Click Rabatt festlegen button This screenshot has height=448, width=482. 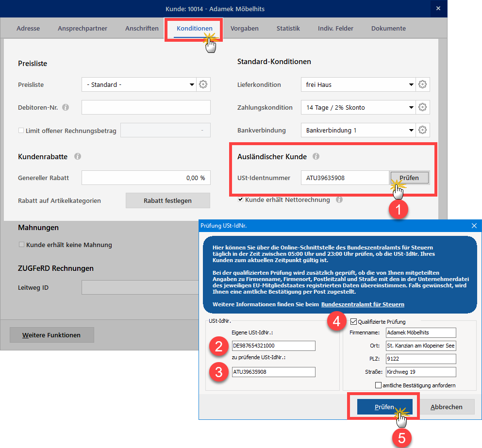click(167, 200)
